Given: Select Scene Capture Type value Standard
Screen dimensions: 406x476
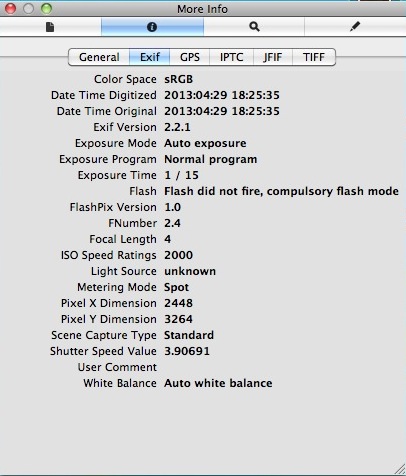Looking at the screenshot, I should (189, 335).
